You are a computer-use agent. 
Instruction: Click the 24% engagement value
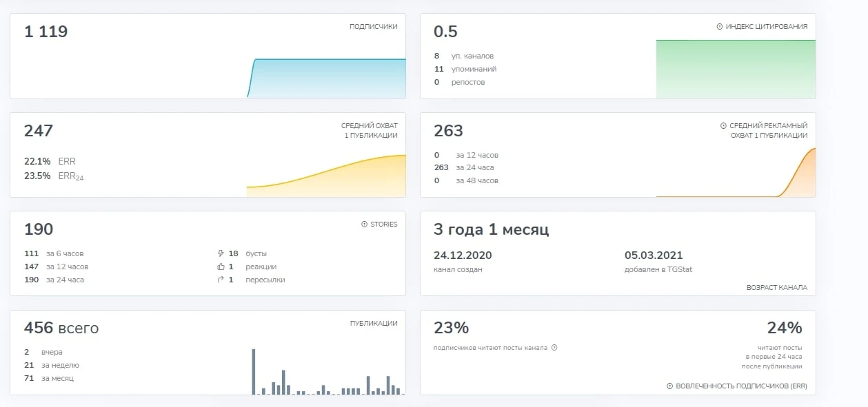coord(785,328)
